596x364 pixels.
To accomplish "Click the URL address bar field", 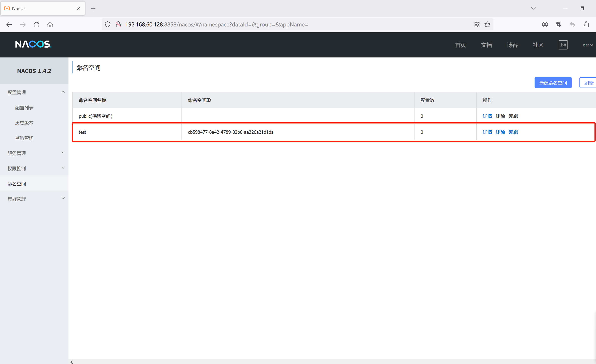I will (298, 24).
